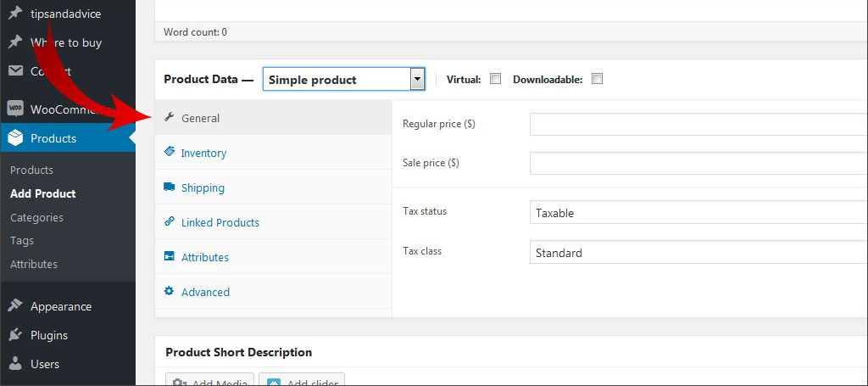Click the Appearance paintbrush icon
The height and width of the screenshot is (386, 868).
tap(15, 306)
